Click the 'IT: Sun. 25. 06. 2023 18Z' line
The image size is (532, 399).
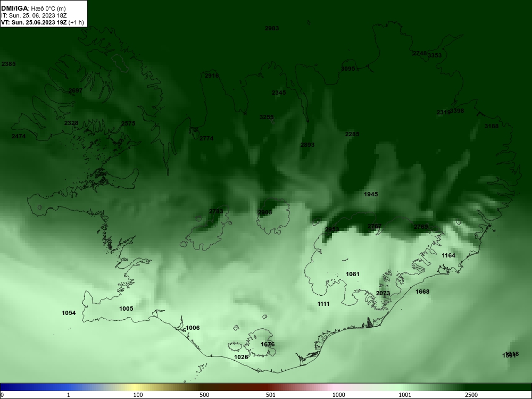pyautogui.click(x=34, y=15)
